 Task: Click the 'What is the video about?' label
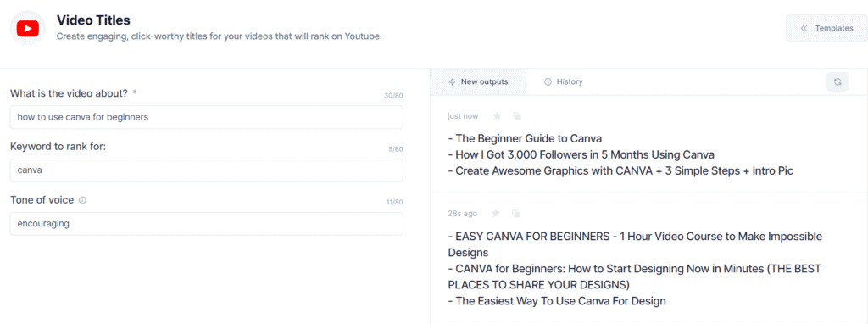click(x=70, y=93)
